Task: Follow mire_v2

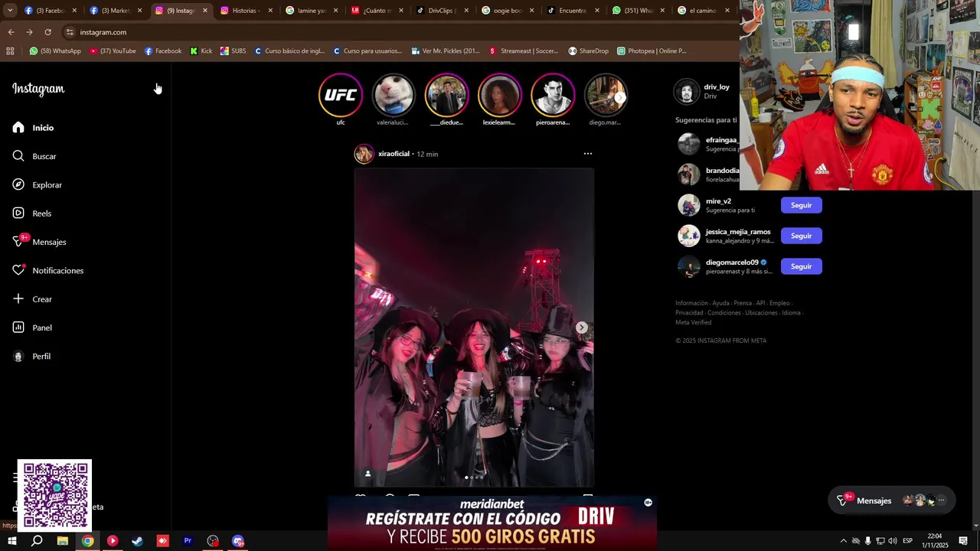Action: (802, 205)
